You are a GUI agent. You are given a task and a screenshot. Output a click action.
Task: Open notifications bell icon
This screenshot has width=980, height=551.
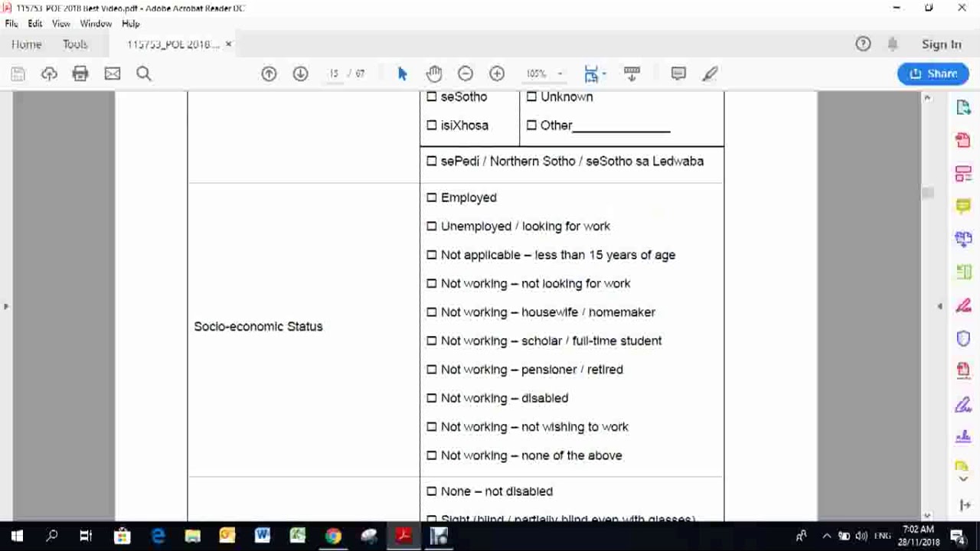(893, 44)
